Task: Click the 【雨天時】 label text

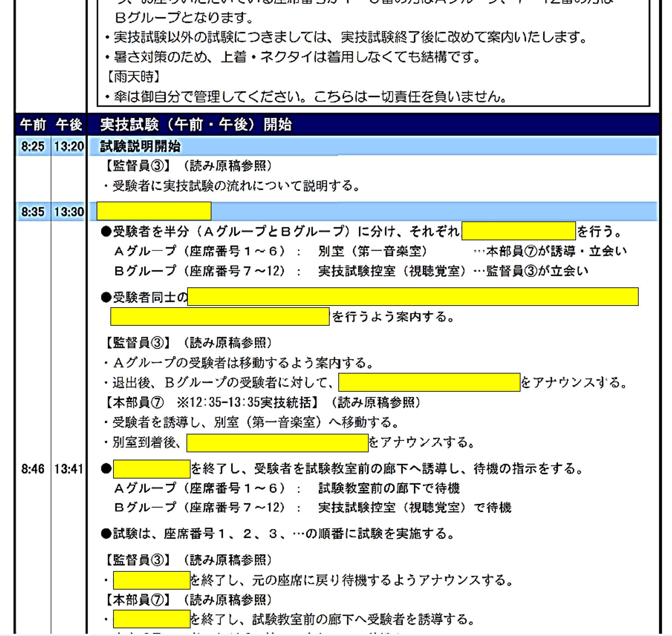Action: 133,77
